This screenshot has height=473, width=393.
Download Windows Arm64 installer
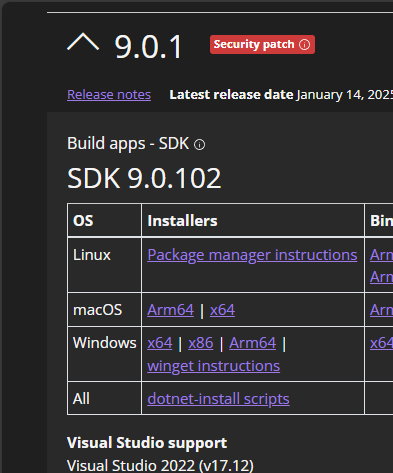pos(253,343)
